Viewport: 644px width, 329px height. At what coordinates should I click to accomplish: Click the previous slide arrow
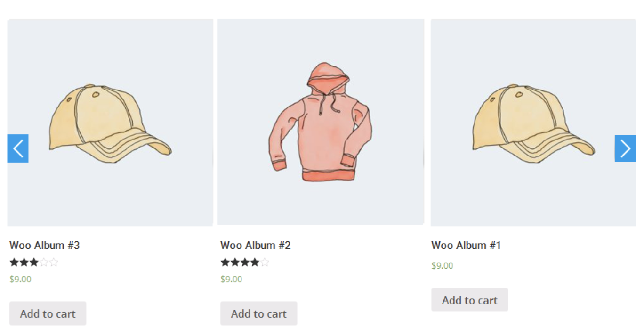tap(18, 148)
